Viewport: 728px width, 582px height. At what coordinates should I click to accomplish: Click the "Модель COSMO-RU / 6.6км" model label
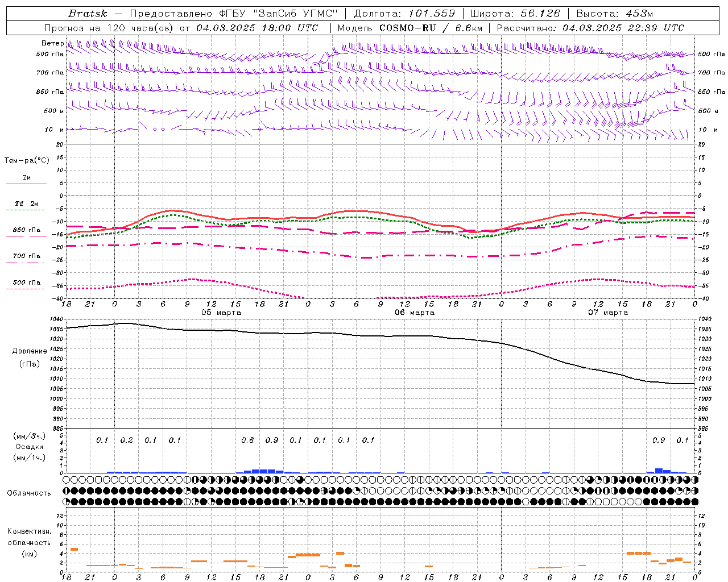[410, 28]
